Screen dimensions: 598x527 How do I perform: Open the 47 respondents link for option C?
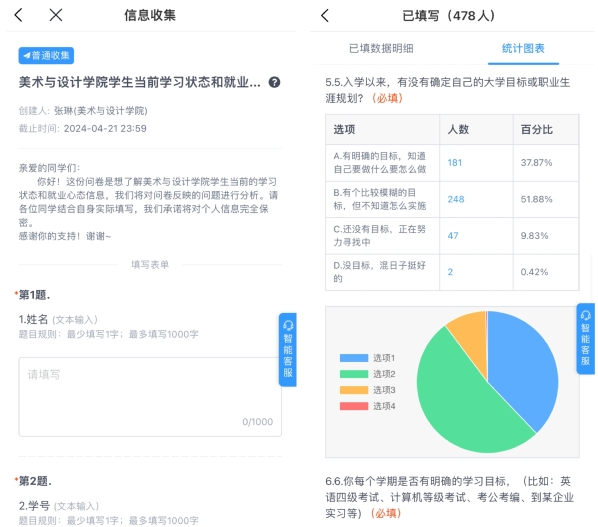453,236
